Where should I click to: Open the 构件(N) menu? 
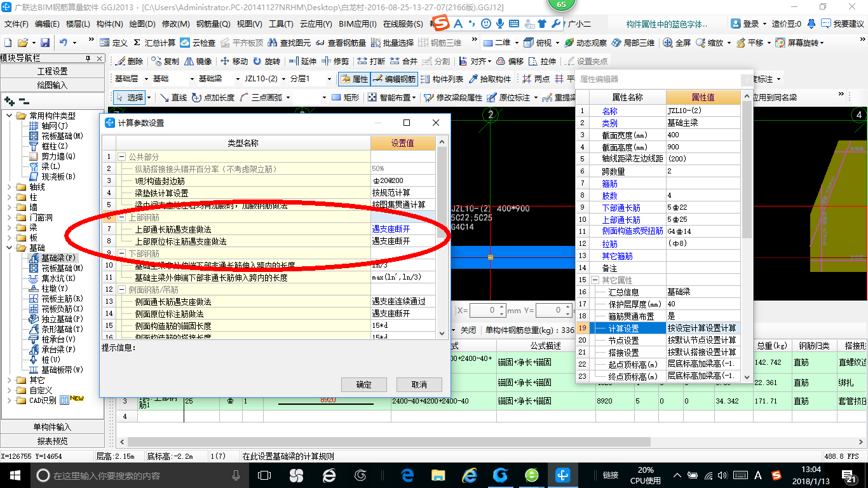109,24
